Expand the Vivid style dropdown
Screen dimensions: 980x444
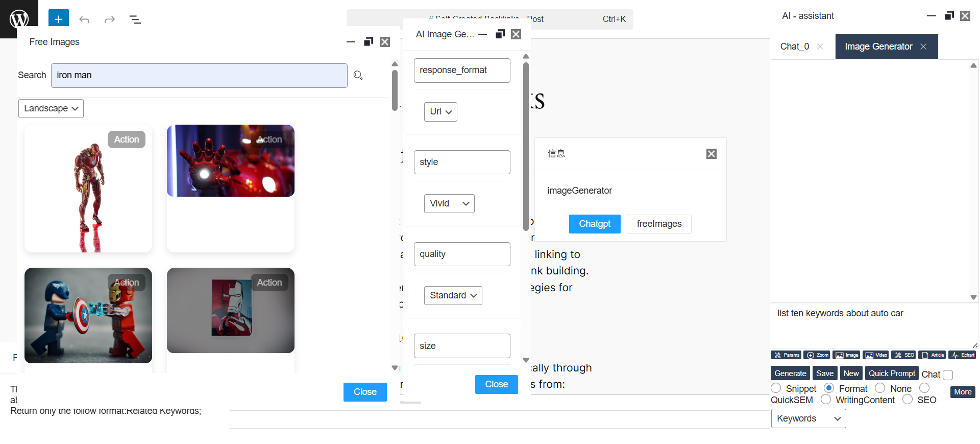pyautogui.click(x=449, y=203)
